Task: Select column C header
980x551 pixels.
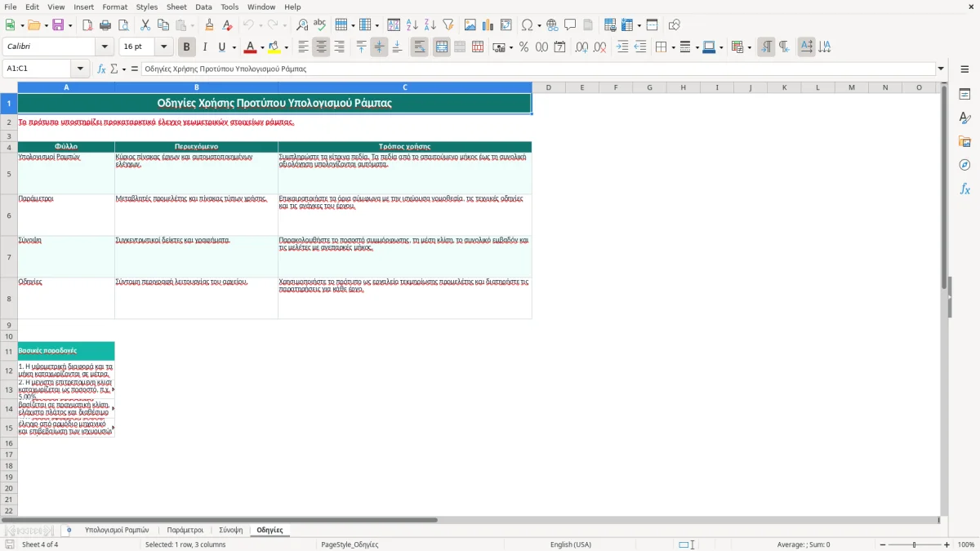Action: 405,87
